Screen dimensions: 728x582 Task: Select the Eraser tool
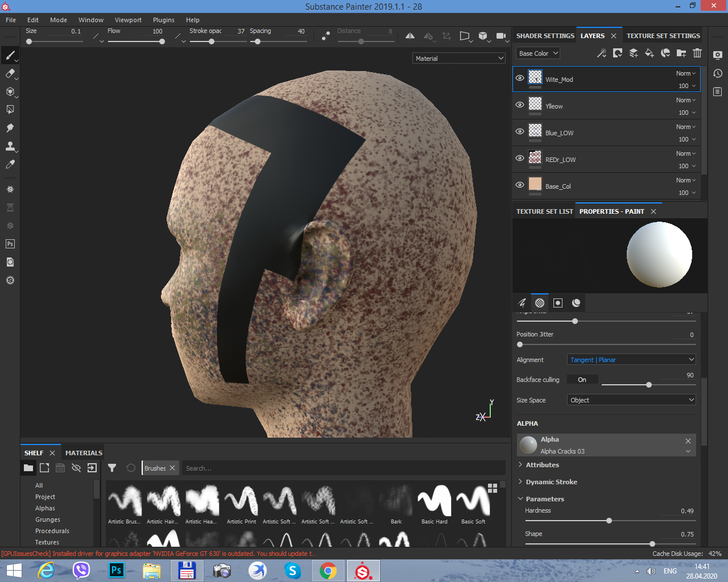coord(10,73)
